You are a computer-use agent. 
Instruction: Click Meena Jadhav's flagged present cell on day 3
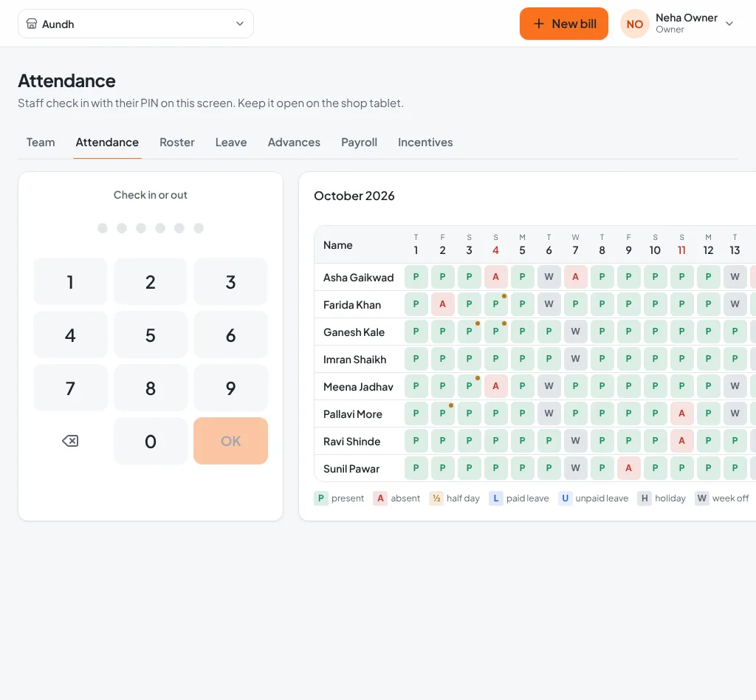(x=469, y=386)
